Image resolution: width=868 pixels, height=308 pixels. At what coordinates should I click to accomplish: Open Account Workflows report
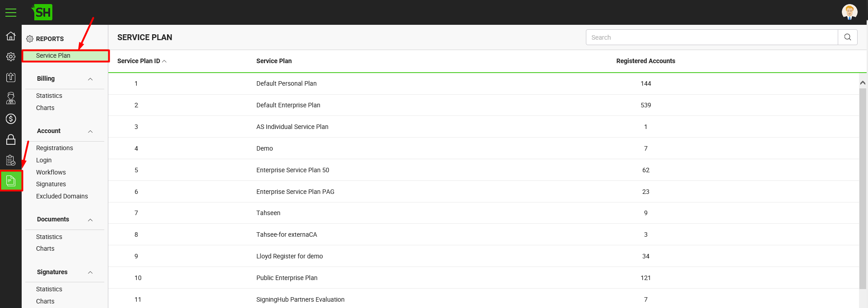point(51,172)
